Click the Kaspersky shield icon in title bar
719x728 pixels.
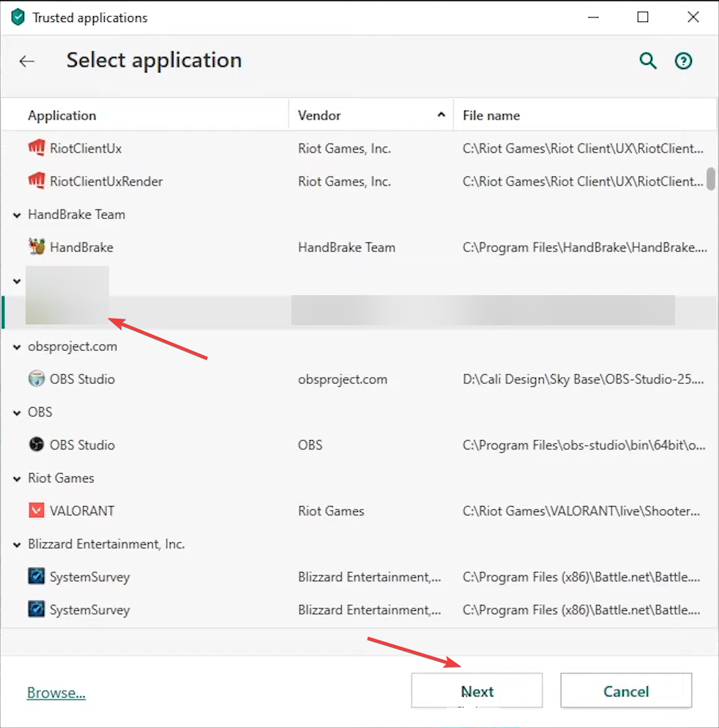click(18, 17)
